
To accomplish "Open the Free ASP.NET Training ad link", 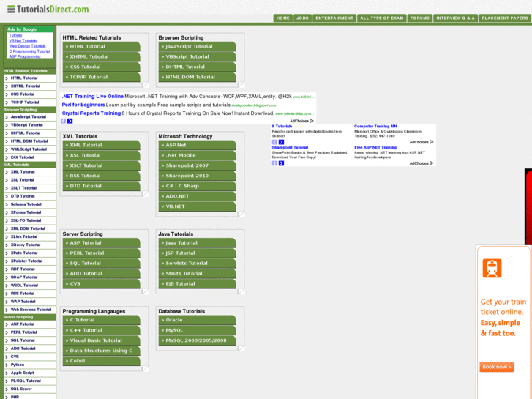I will (x=375, y=147).
